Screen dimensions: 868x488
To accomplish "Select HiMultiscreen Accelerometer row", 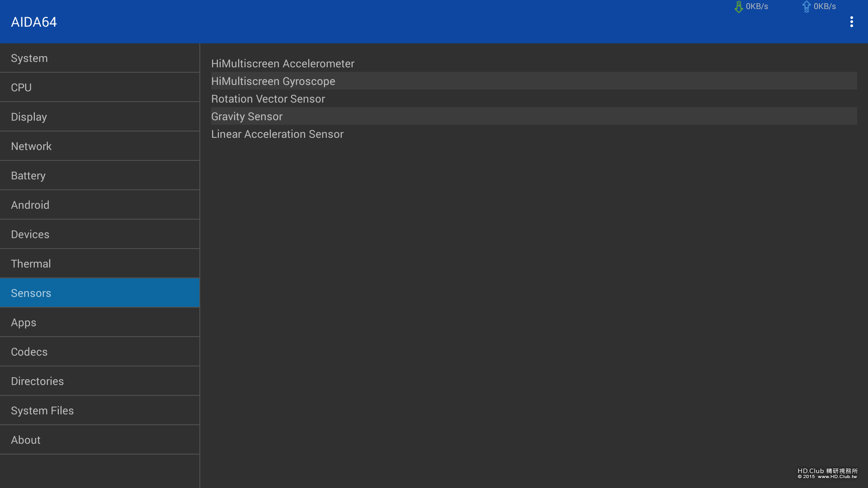I will 534,64.
